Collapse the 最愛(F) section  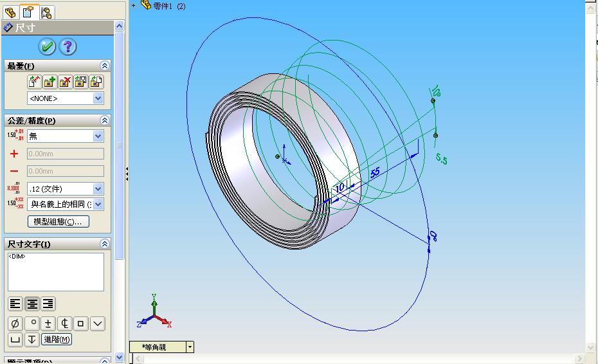105,66
